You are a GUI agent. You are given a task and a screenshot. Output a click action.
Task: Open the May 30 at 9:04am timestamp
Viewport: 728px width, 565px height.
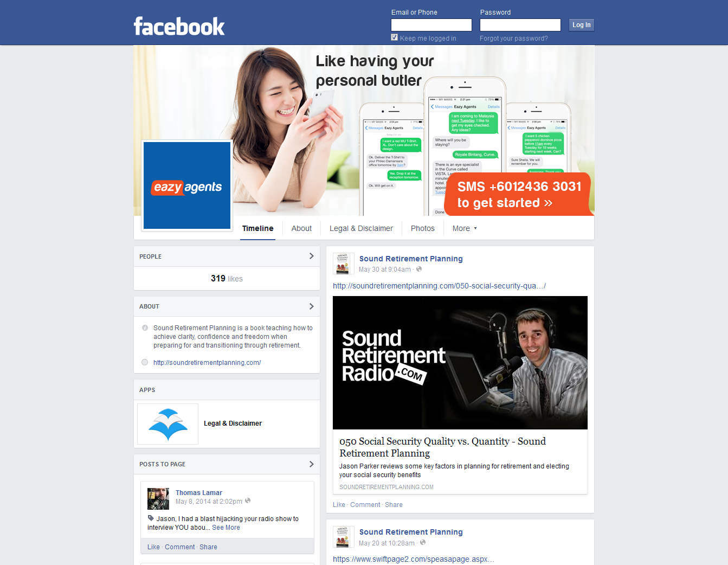coord(385,269)
